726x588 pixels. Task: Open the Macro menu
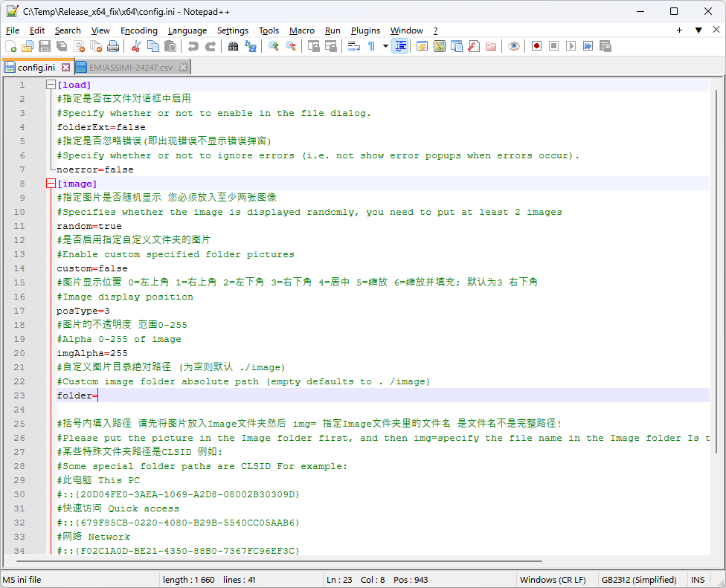coord(302,30)
